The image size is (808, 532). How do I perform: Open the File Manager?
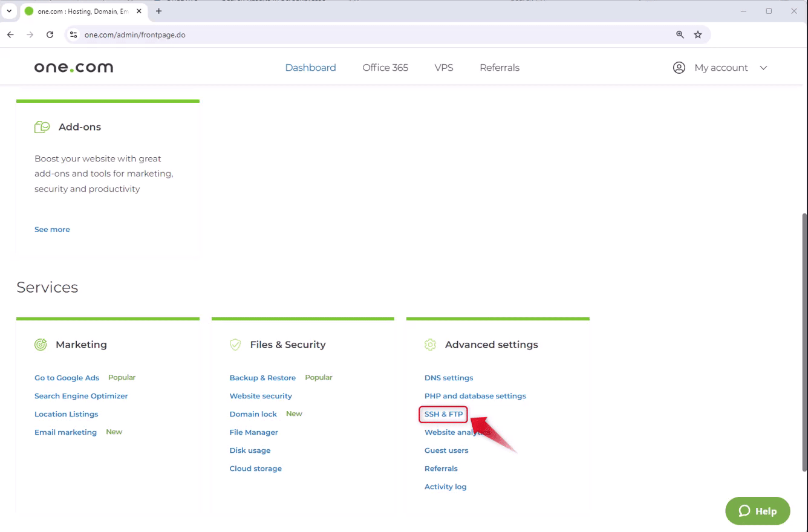click(253, 432)
